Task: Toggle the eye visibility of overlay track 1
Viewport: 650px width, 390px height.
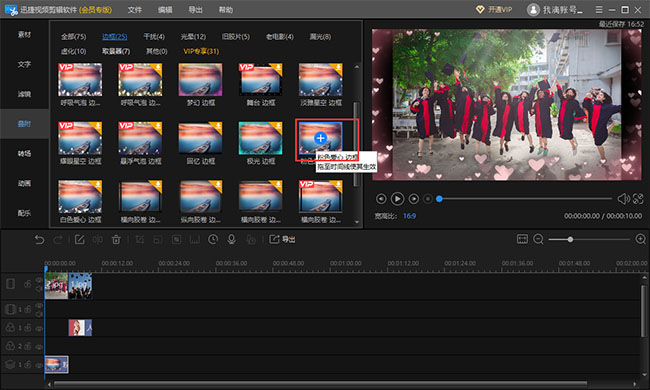Action: tap(39, 365)
